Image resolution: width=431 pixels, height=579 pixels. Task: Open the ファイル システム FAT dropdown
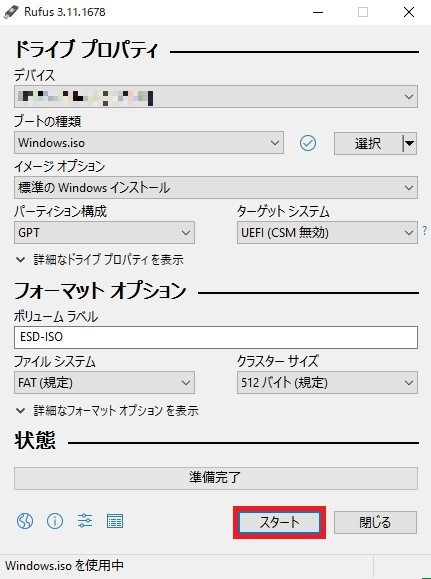click(x=104, y=383)
